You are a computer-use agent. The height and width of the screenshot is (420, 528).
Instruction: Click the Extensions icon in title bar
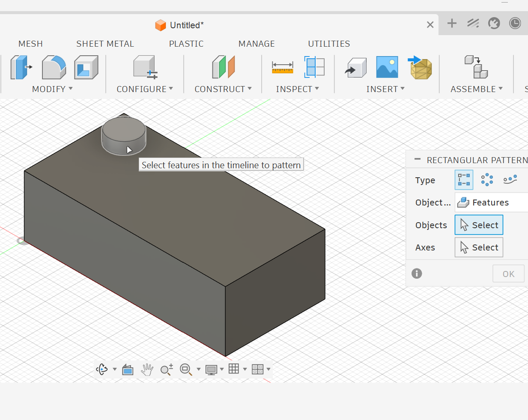click(473, 23)
